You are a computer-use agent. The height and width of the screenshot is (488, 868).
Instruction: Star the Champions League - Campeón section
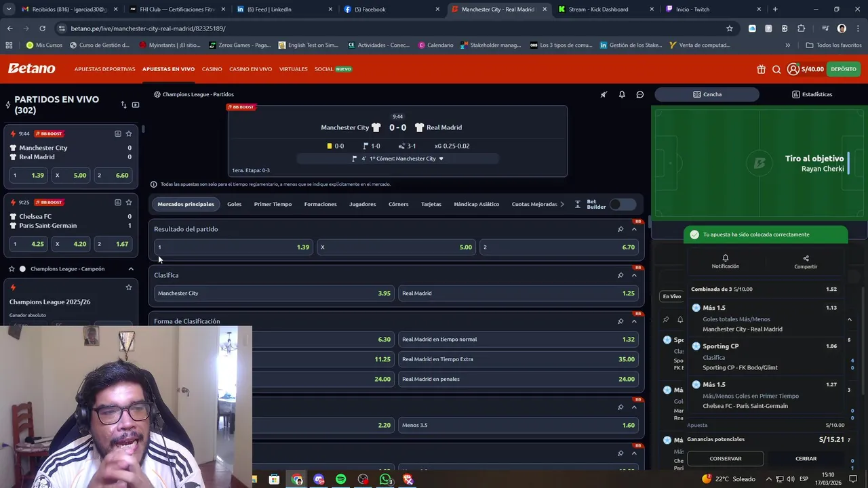(12, 269)
